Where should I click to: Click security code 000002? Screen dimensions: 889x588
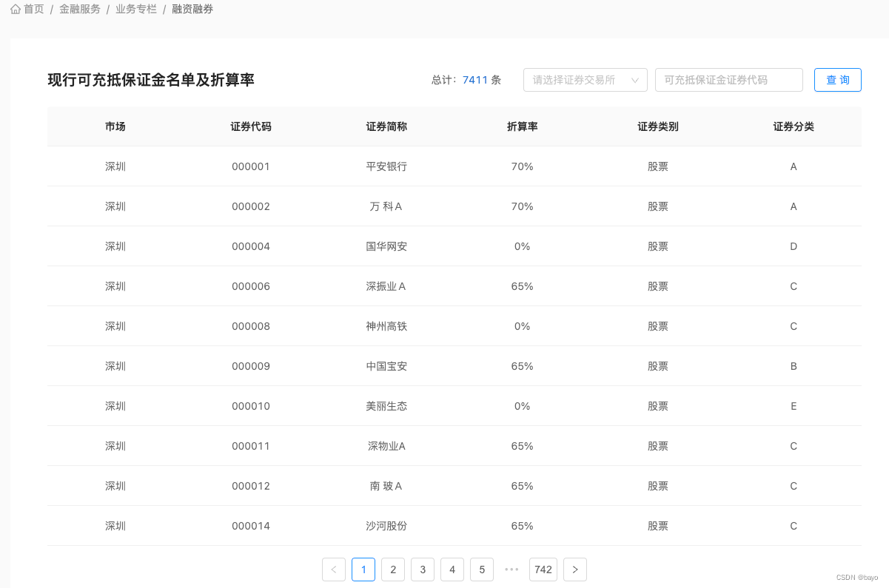(251, 206)
